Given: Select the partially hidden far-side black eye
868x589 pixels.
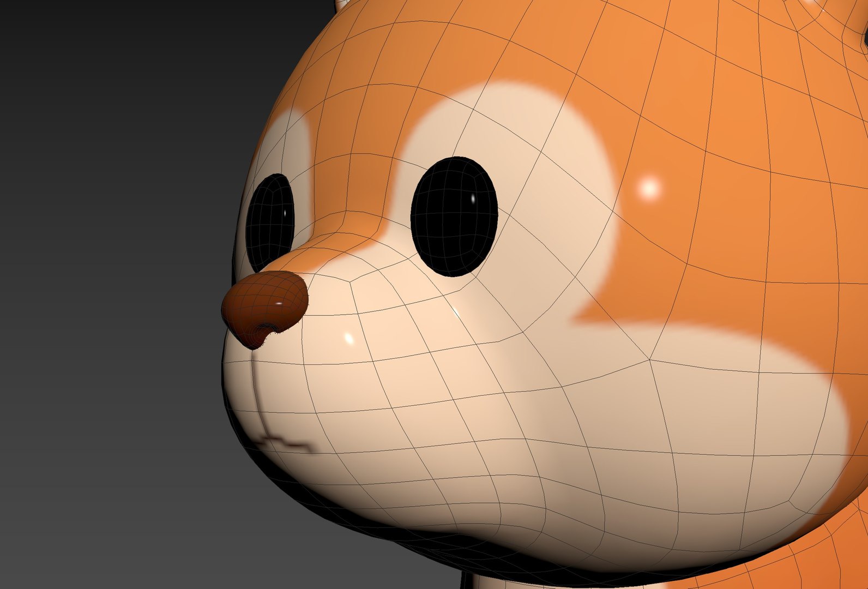Looking at the screenshot, I should [270, 223].
